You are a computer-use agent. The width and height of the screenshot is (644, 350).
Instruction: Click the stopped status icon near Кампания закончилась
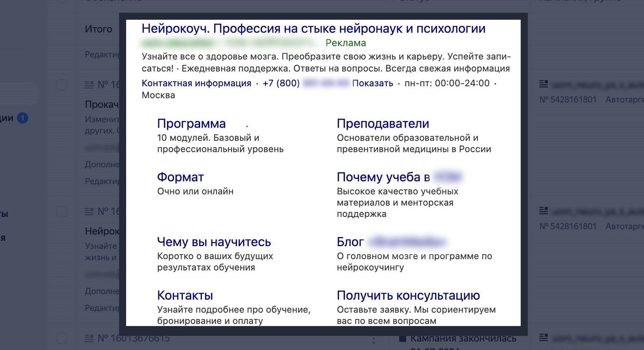pyautogui.click(x=402, y=338)
